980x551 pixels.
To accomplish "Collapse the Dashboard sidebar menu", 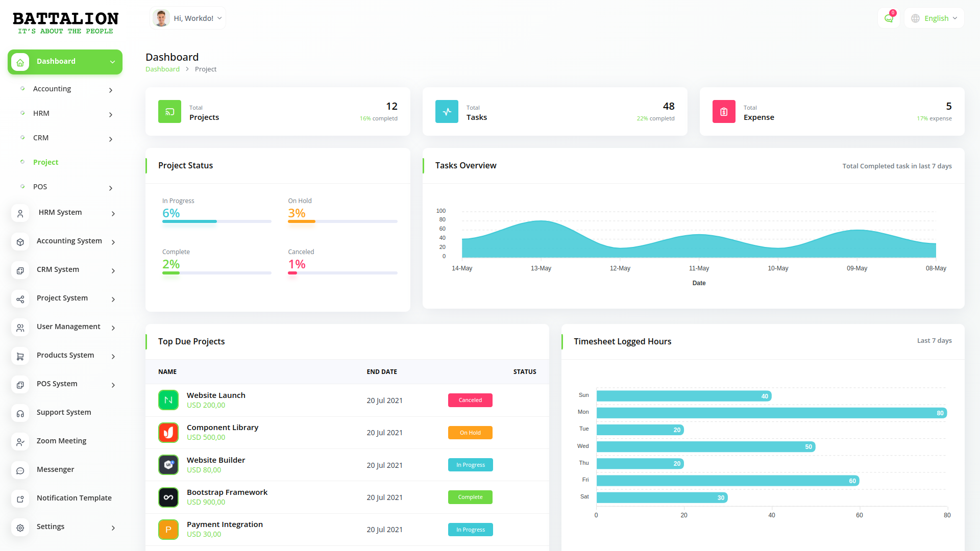I will [x=112, y=62].
